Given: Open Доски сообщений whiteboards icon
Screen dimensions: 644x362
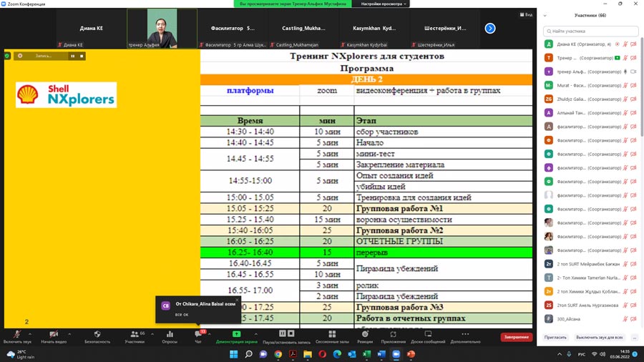Looking at the screenshot, I should 428,334.
